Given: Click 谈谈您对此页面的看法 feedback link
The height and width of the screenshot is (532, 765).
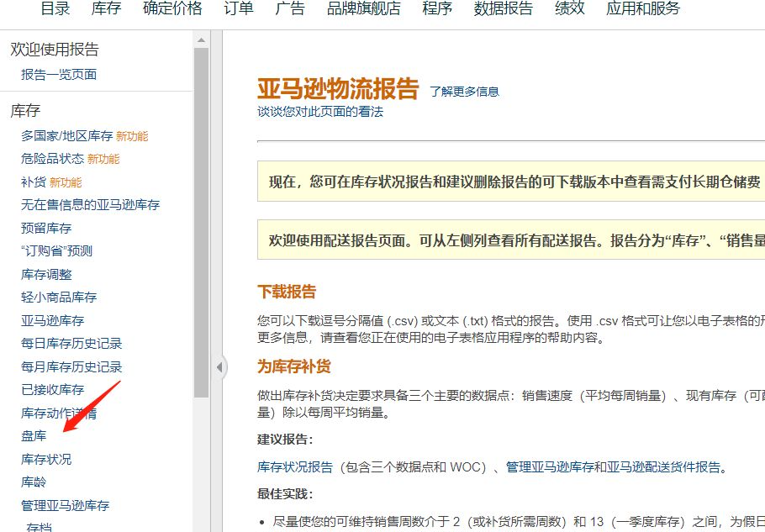Looking at the screenshot, I should [x=320, y=112].
